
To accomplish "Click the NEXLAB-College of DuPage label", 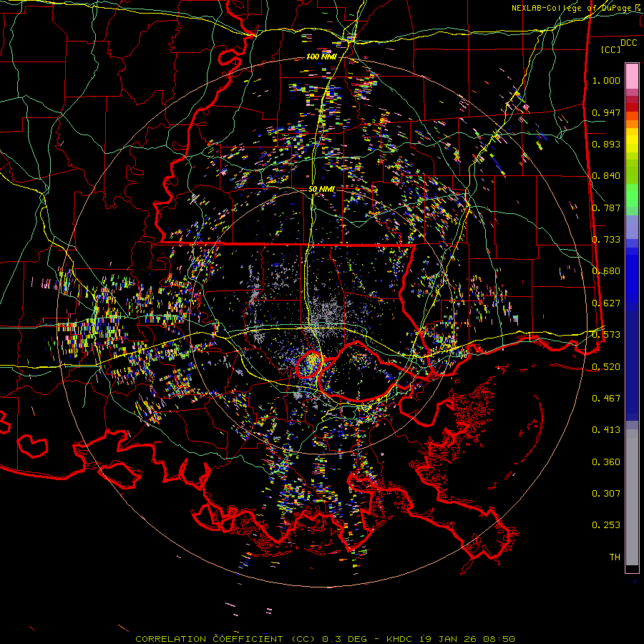I will (571, 8).
